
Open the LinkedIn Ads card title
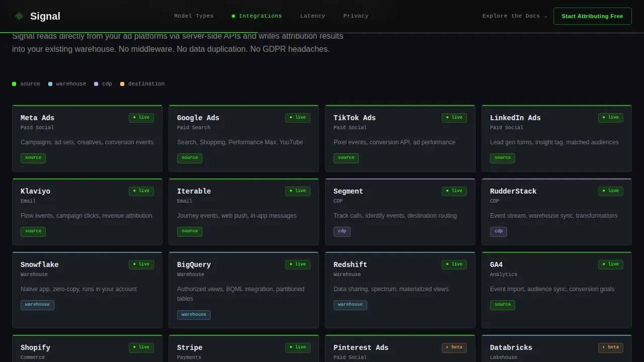[x=515, y=118]
